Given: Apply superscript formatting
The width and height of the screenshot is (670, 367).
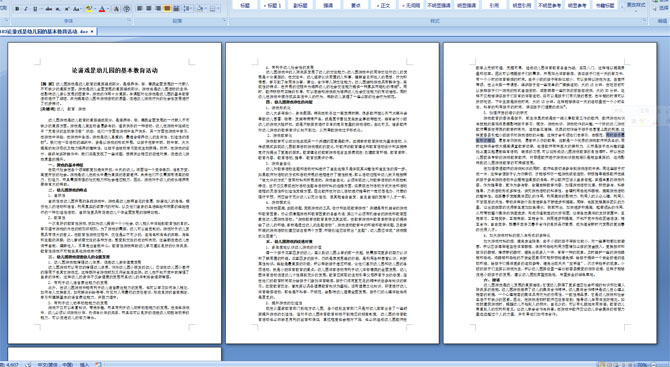Looking at the screenshot, I should pos(67,9).
